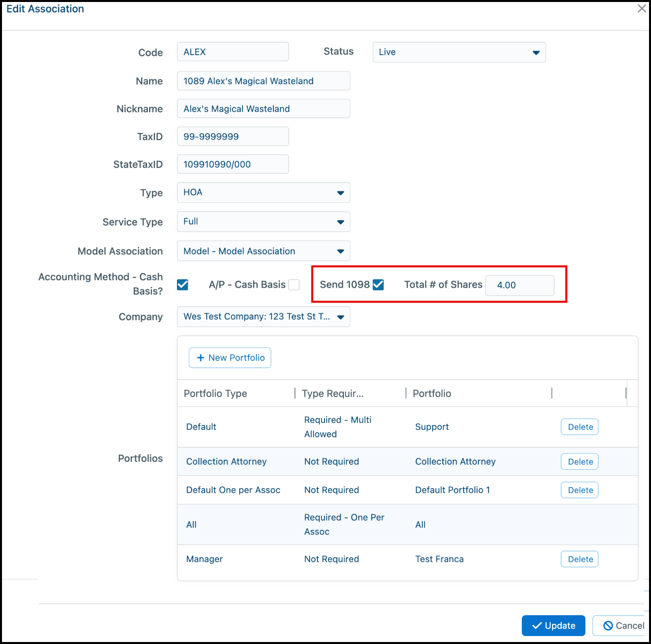Click the Test Franca portfolio cell
Viewport: 651px width, 644px height.
(x=439, y=559)
